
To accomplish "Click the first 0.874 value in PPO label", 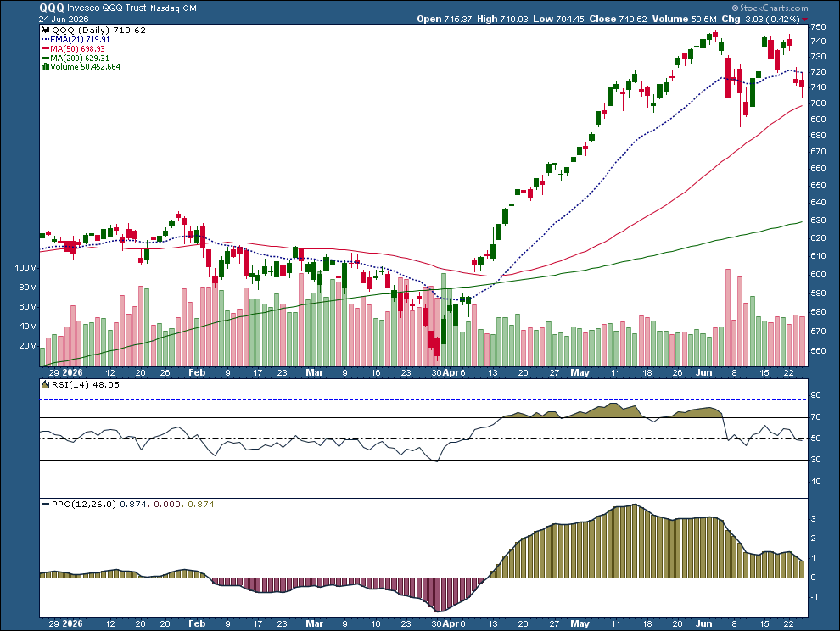I will click(x=132, y=504).
